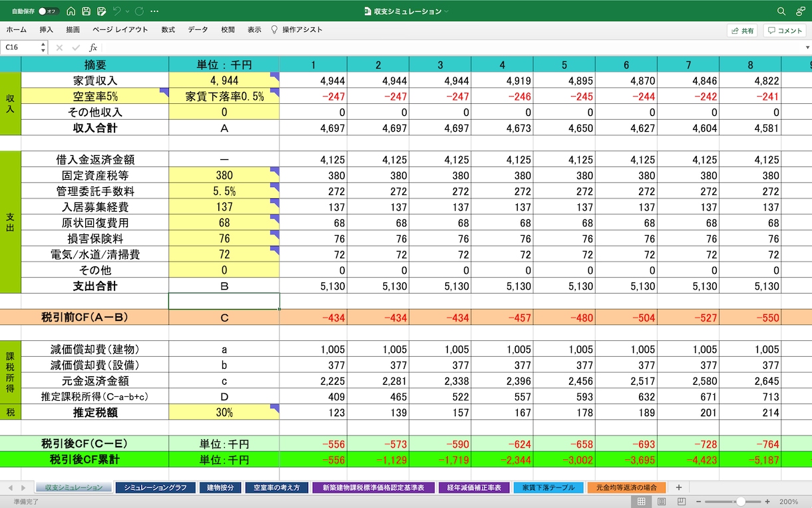812x508 pixels.
Task: Open the データ ribbon tab
Action: pos(198,30)
